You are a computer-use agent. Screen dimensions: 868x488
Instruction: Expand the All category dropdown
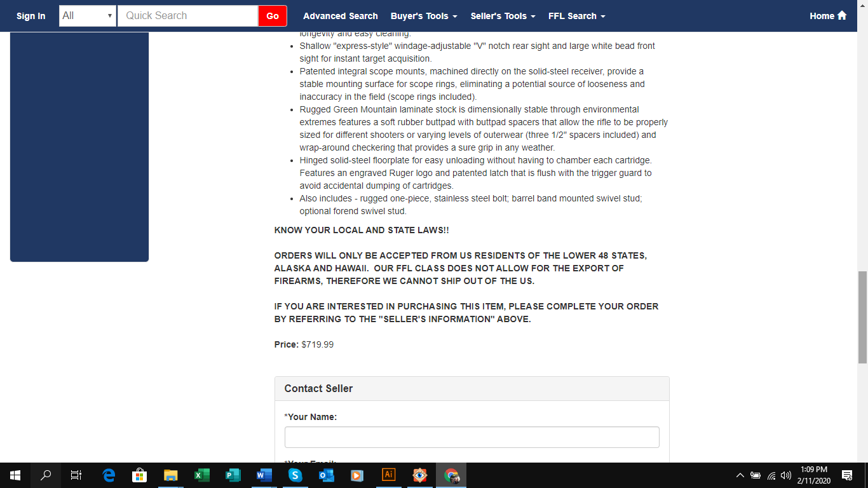tap(88, 16)
